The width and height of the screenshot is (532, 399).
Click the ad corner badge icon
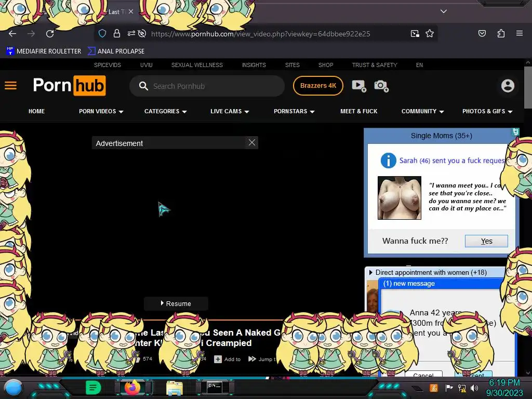(x=515, y=131)
